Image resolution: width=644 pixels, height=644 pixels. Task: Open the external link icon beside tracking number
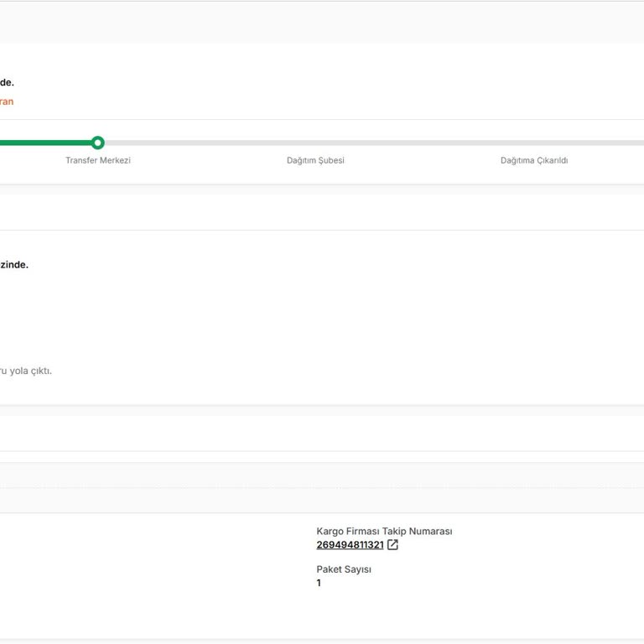[392, 544]
